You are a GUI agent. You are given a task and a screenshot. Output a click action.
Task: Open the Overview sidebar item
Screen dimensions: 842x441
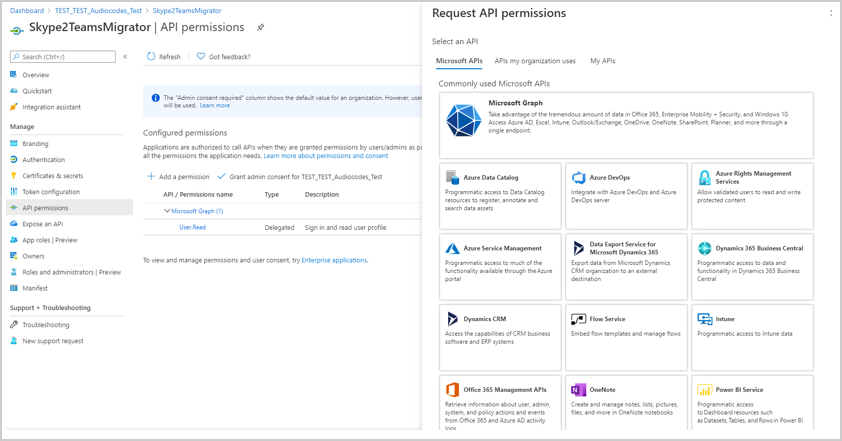(x=35, y=75)
